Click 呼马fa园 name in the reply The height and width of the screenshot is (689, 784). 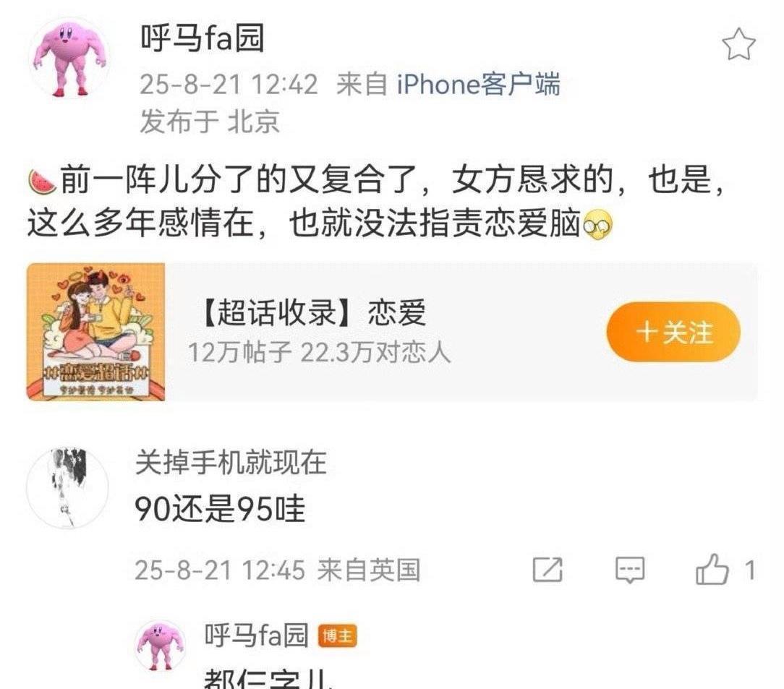pos(256,635)
